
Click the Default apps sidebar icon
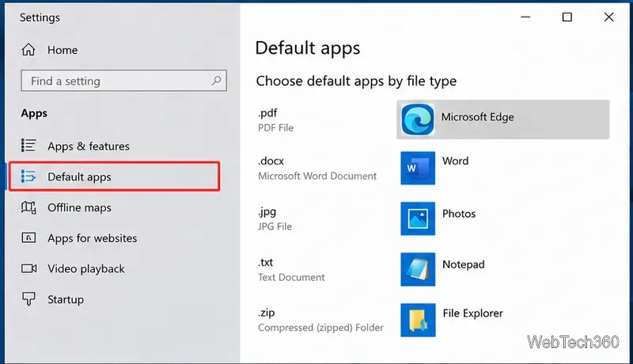tap(28, 176)
